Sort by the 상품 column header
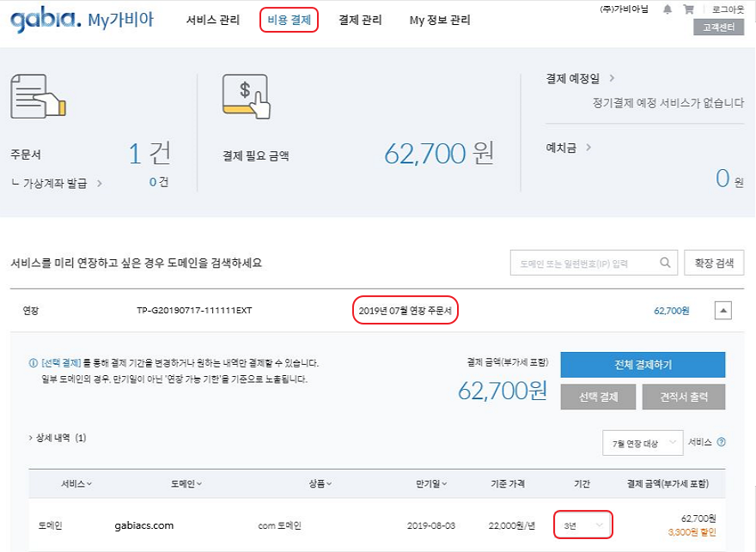 (320, 483)
